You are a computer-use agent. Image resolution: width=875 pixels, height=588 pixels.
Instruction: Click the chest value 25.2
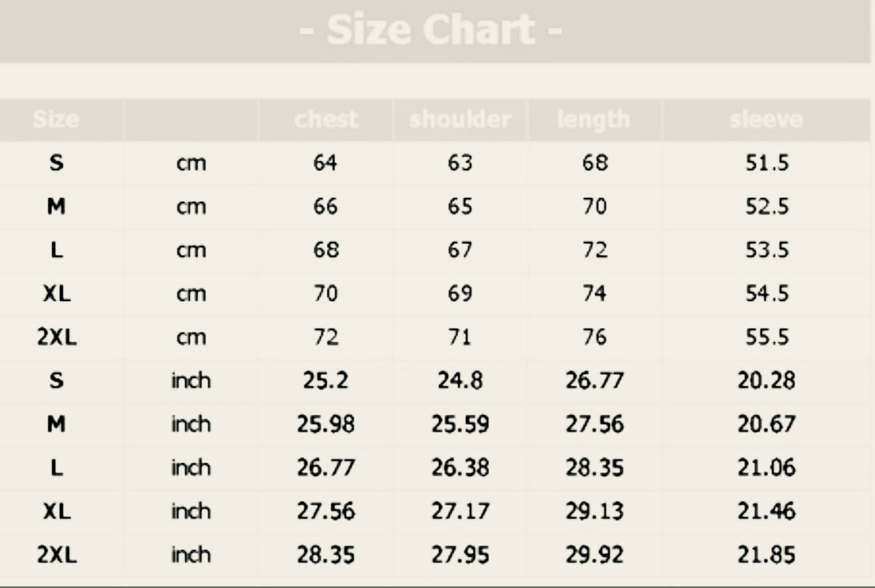point(325,380)
